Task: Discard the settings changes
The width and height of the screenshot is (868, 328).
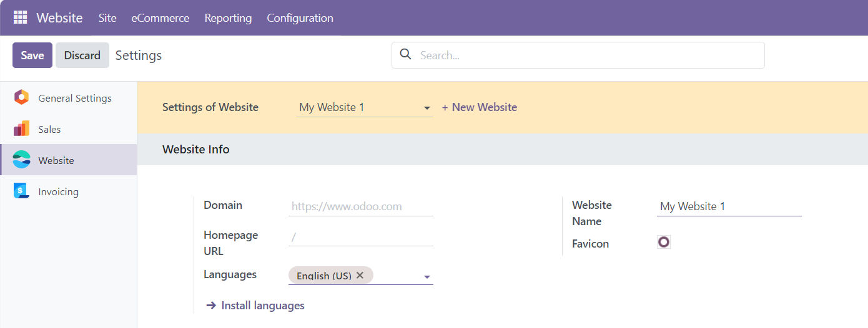Action: [x=82, y=55]
